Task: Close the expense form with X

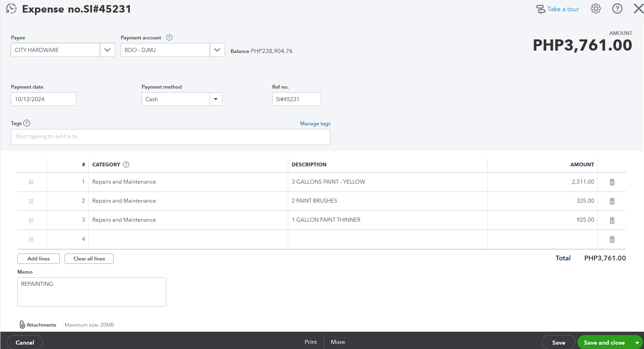Action: point(639,9)
